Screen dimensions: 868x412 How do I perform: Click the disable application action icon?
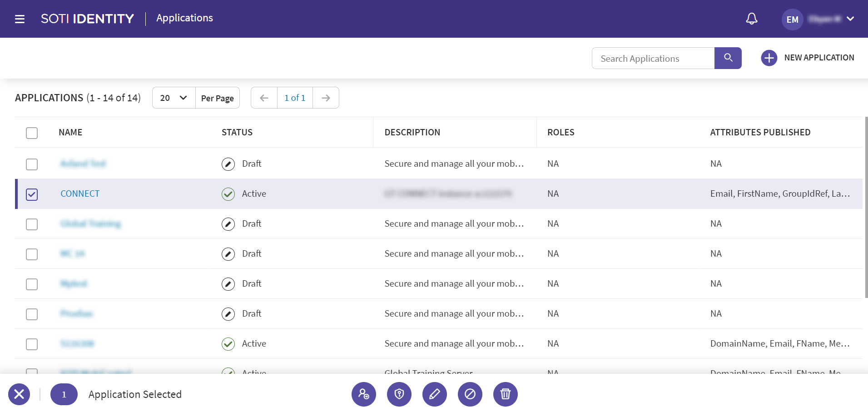pos(470,394)
